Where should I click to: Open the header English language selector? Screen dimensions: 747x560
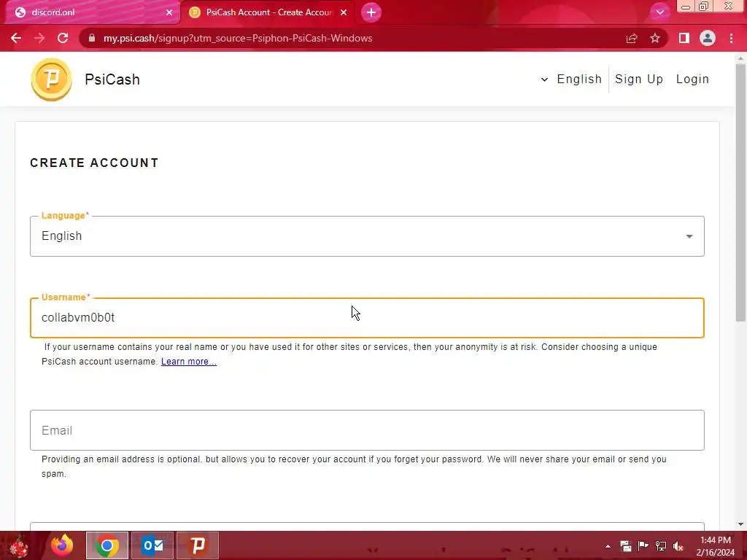click(x=571, y=79)
